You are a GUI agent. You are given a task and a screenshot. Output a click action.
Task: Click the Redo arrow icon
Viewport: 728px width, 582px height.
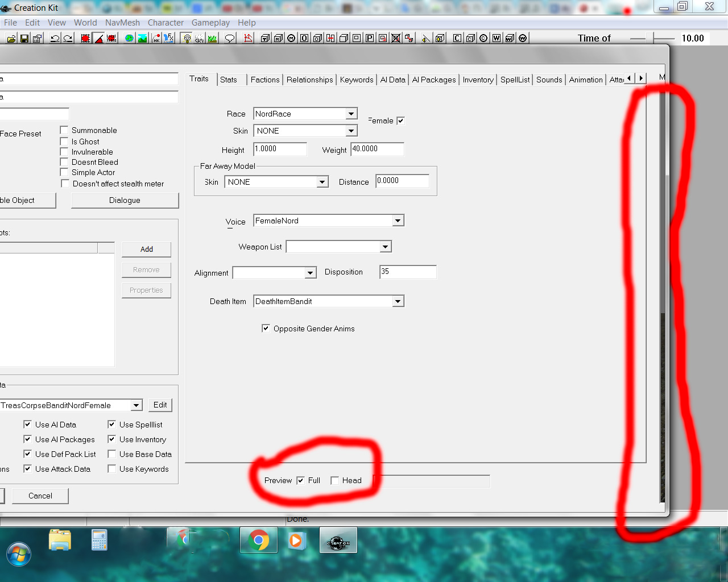(68, 38)
